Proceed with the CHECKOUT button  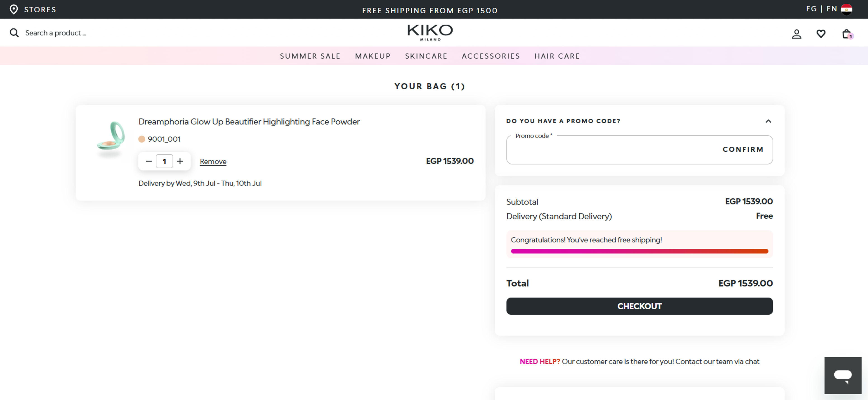coord(639,306)
